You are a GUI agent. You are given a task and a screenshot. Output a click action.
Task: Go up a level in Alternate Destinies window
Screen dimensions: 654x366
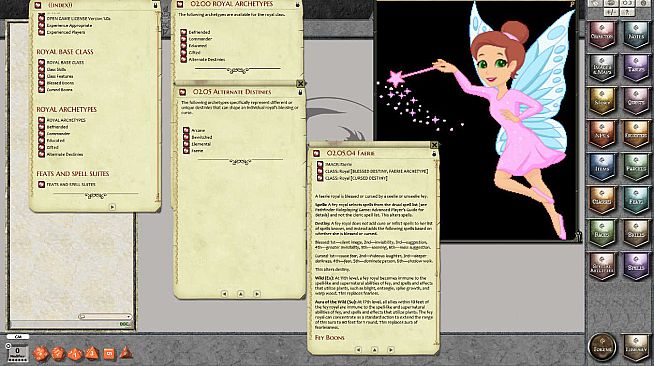(x=240, y=294)
